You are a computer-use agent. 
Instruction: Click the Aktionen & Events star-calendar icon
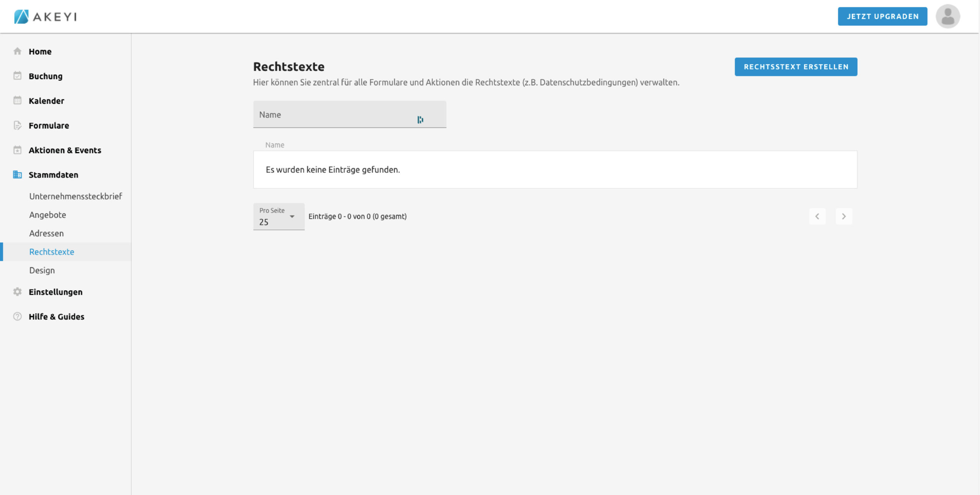click(x=17, y=150)
